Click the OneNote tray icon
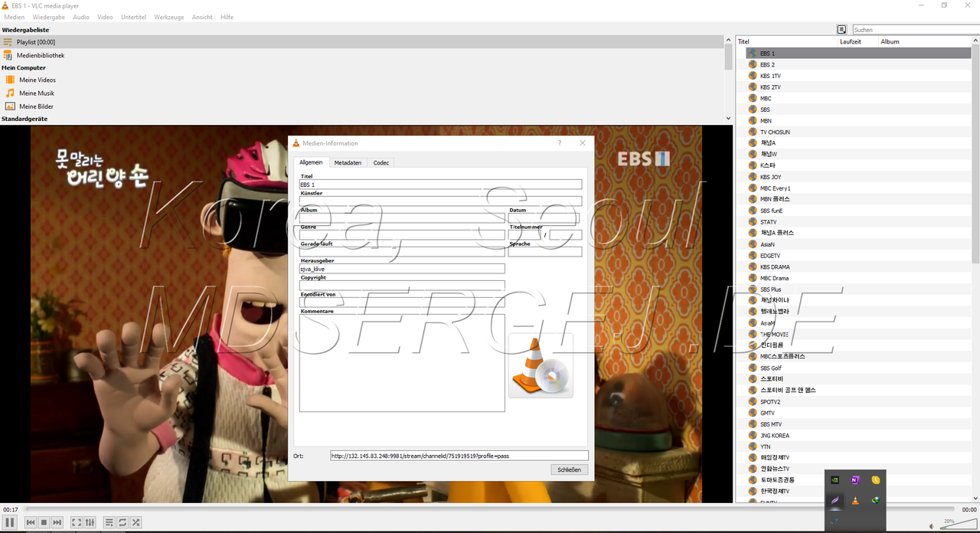The width and height of the screenshot is (980, 533). 855,480
